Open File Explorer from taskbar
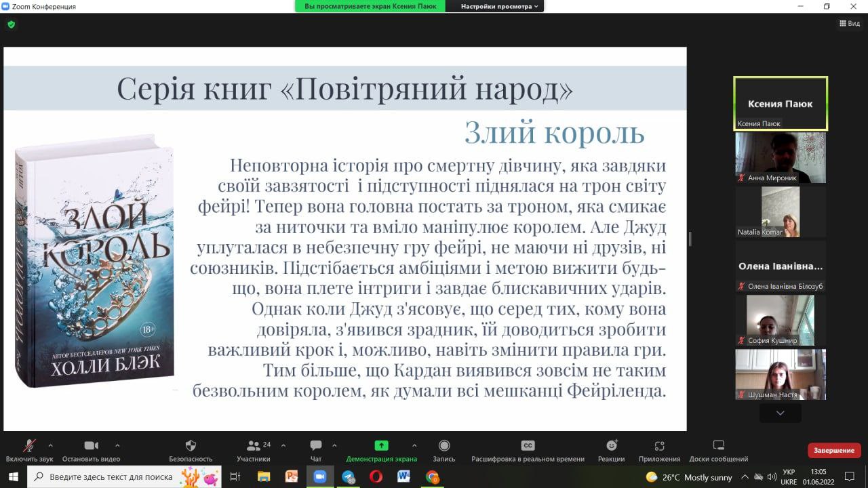The height and width of the screenshot is (488, 868). click(264, 476)
